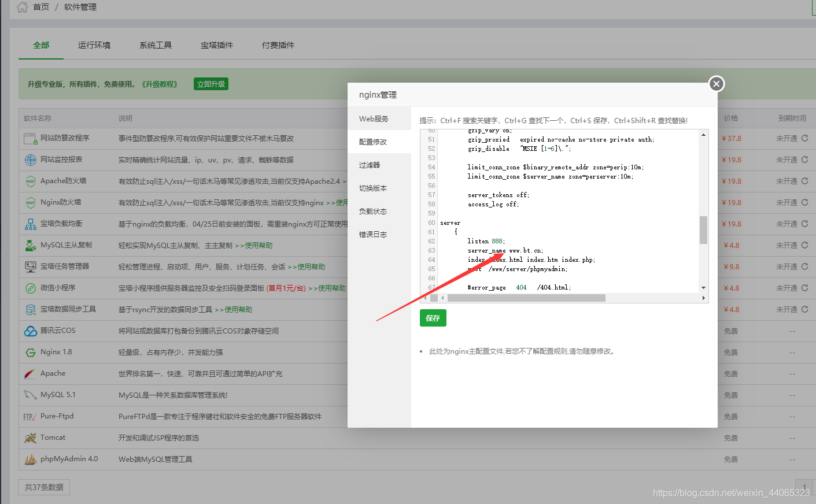
Task: Refresh 微信小程序 expiry status icon
Action: (804, 288)
